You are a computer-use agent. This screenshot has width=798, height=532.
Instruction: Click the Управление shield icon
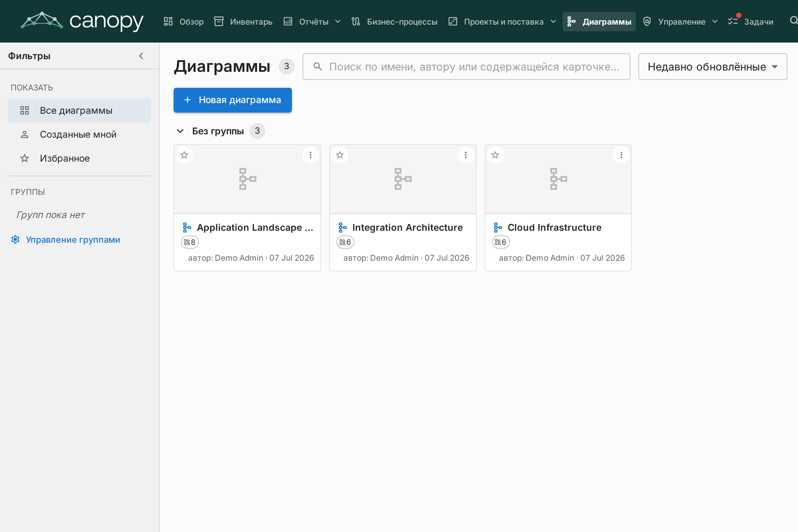pos(647,21)
